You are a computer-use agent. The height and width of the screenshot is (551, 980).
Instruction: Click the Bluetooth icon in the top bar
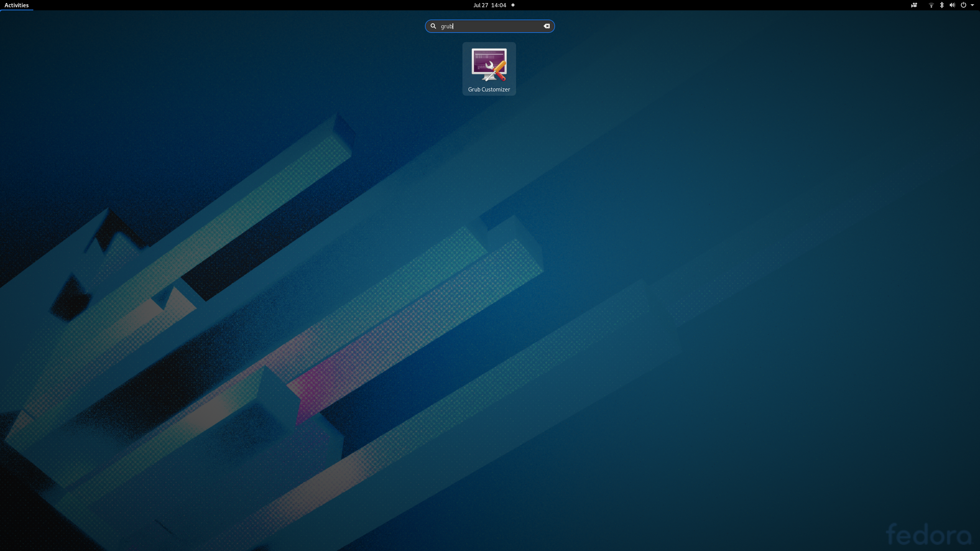tap(942, 5)
